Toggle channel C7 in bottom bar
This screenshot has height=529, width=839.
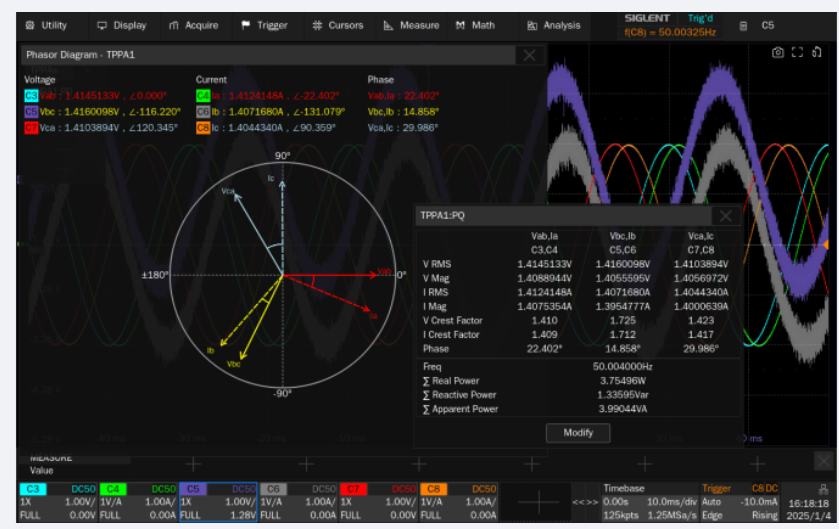pyautogui.click(x=351, y=488)
